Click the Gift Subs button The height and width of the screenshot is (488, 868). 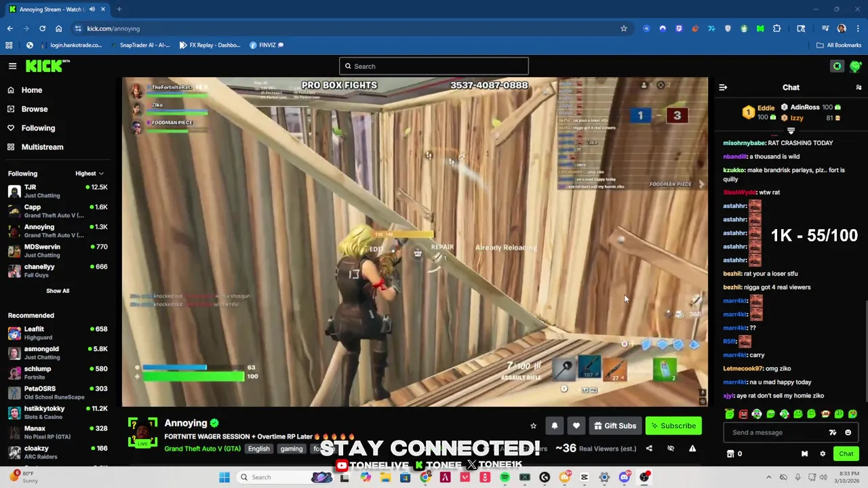tap(615, 426)
